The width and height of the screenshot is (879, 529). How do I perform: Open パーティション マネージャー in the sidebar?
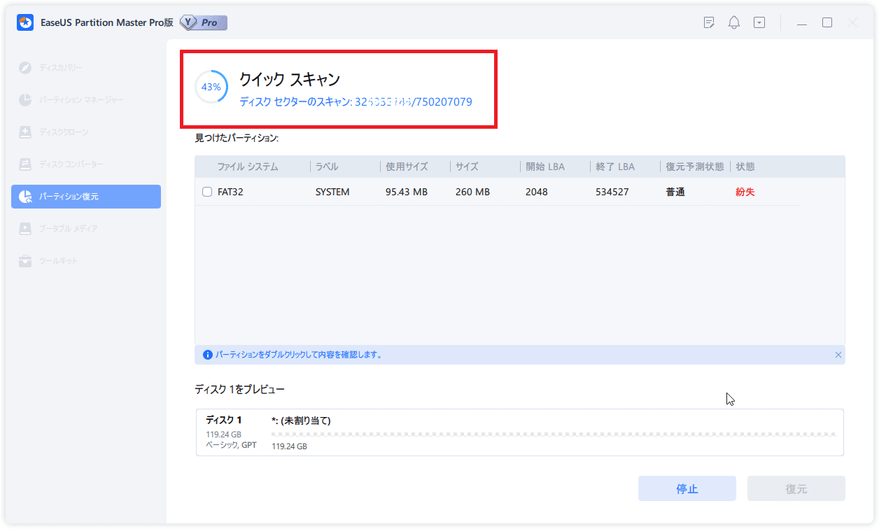pyautogui.click(x=81, y=100)
